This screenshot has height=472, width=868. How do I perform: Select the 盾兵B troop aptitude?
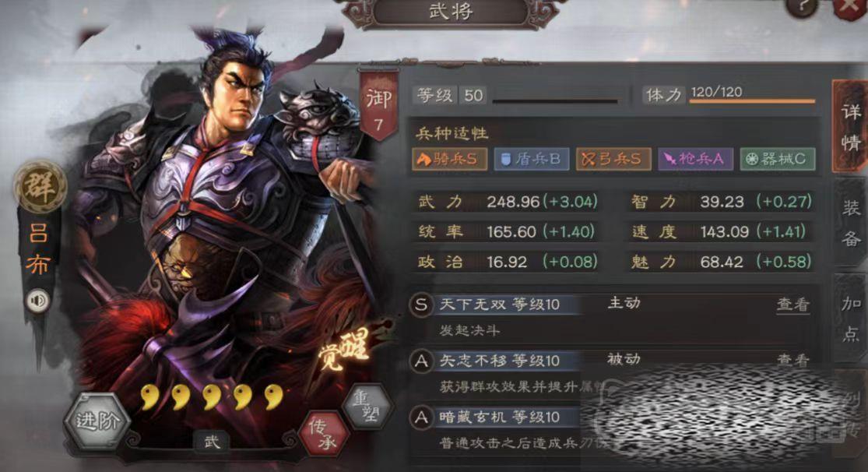532,159
